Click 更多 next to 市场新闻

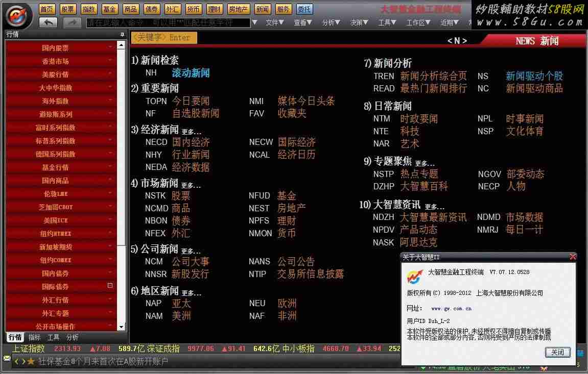191,185
